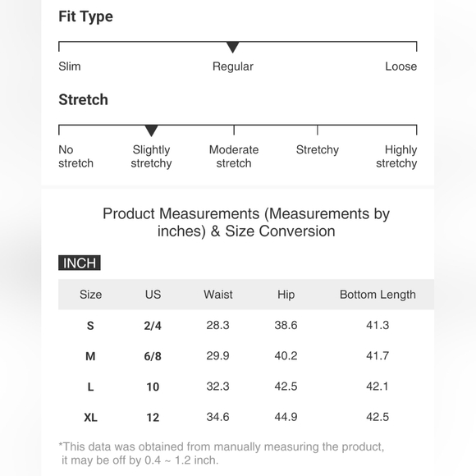
Task: Select the size S row
Action: point(246,326)
